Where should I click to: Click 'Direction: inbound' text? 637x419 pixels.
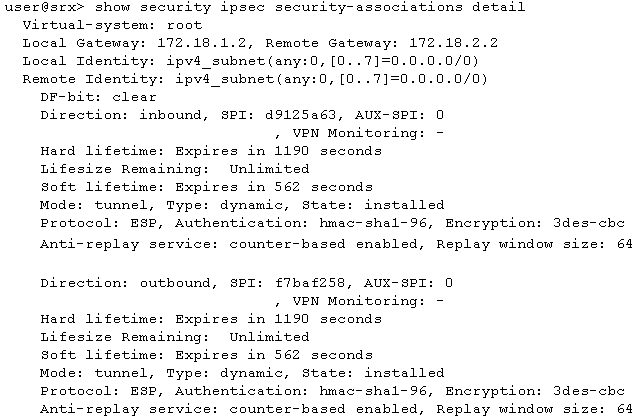121,115
